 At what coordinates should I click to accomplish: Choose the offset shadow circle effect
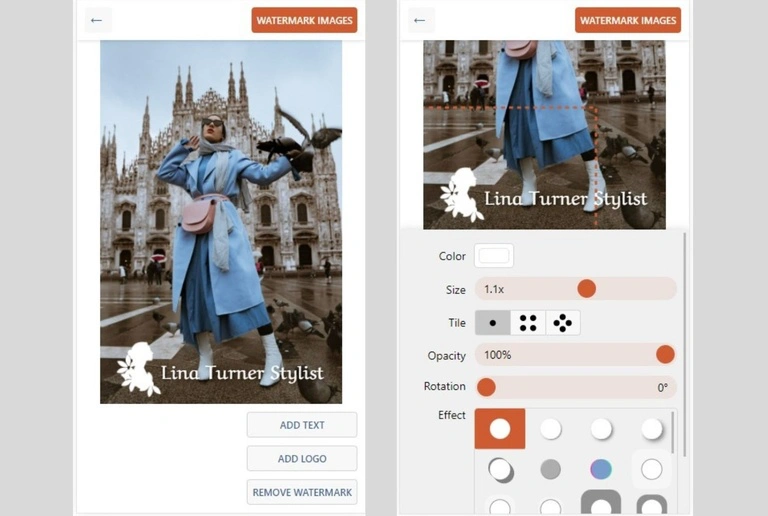coord(501,470)
